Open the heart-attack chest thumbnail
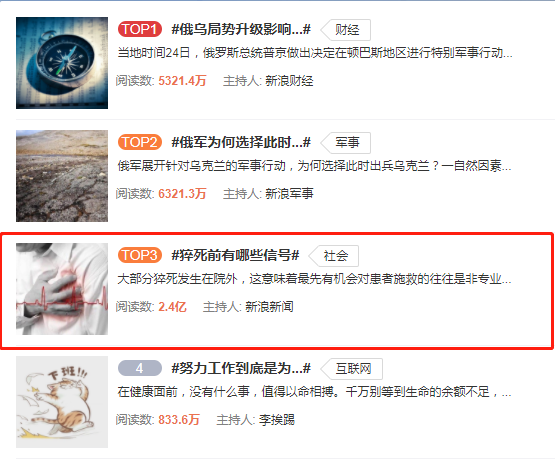The image size is (555, 459). point(62,289)
